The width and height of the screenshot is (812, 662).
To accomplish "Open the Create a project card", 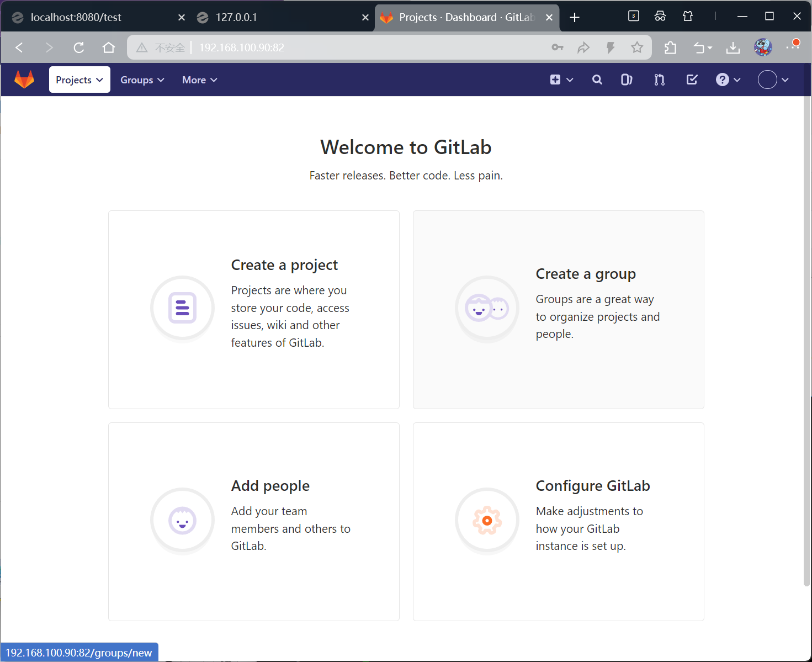I will pyautogui.click(x=254, y=310).
